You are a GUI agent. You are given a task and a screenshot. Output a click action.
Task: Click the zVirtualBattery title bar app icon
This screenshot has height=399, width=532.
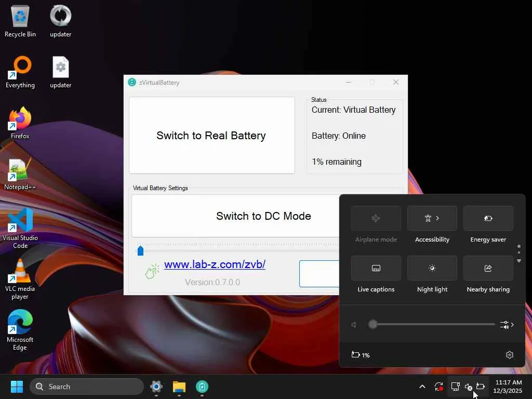coord(132,82)
